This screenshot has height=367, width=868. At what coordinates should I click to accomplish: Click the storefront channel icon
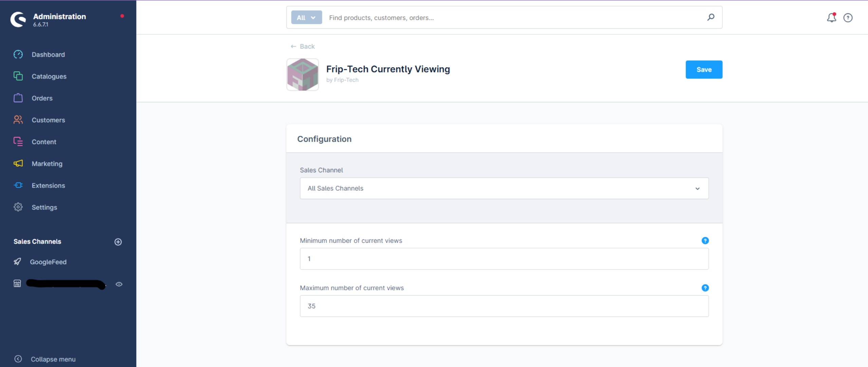coord(17,283)
